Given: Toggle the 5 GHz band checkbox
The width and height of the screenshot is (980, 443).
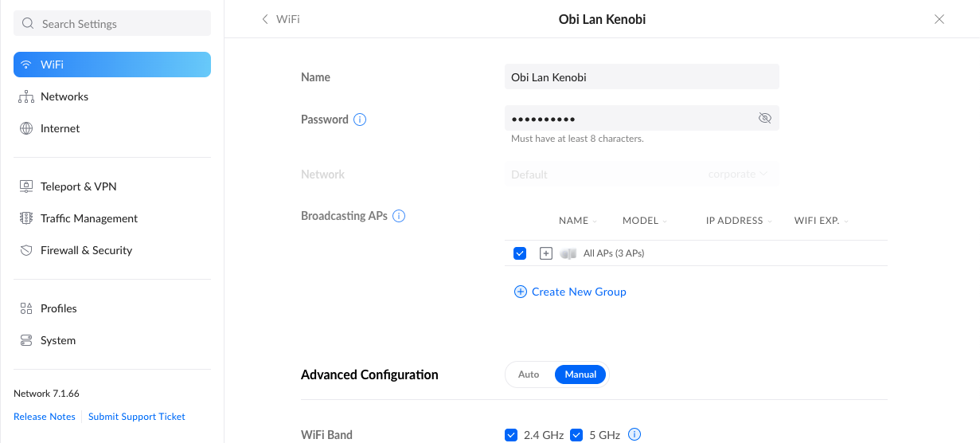Looking at the screenshot, I should tap(576, 435).
